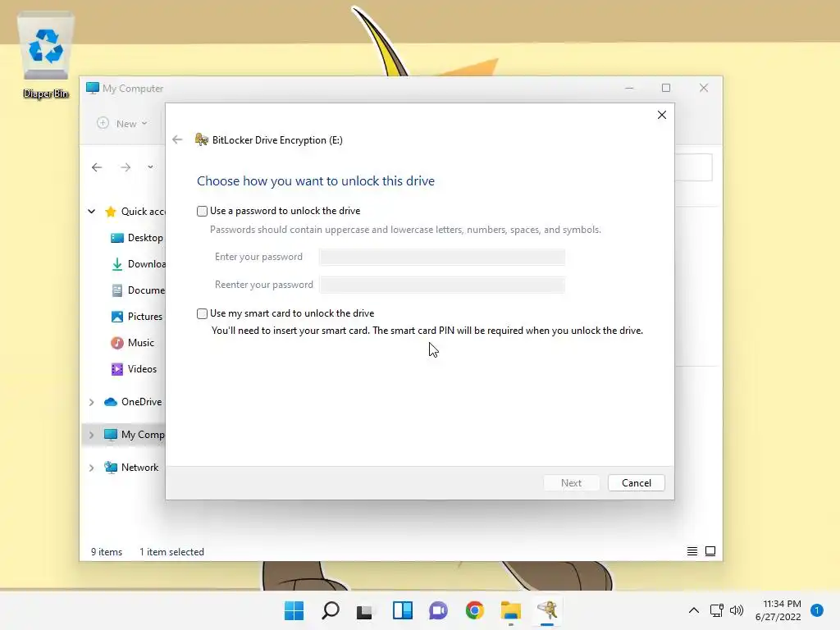Cancel the BitLocker Drive Encryption dialog

tap(637, 482)
